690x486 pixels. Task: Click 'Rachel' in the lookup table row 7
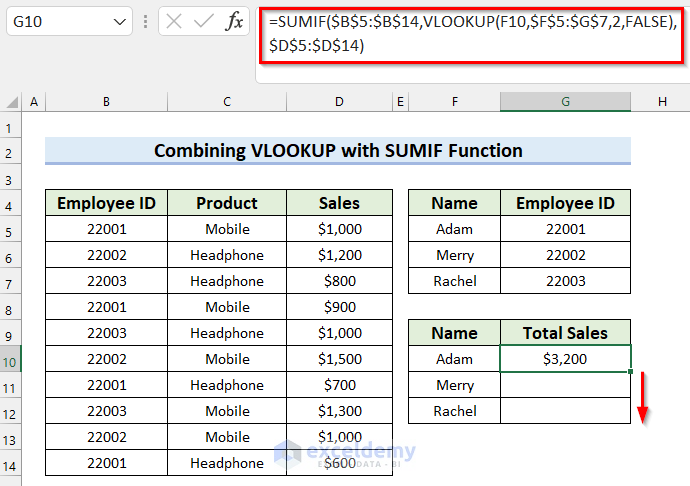(x=455, y=281)
